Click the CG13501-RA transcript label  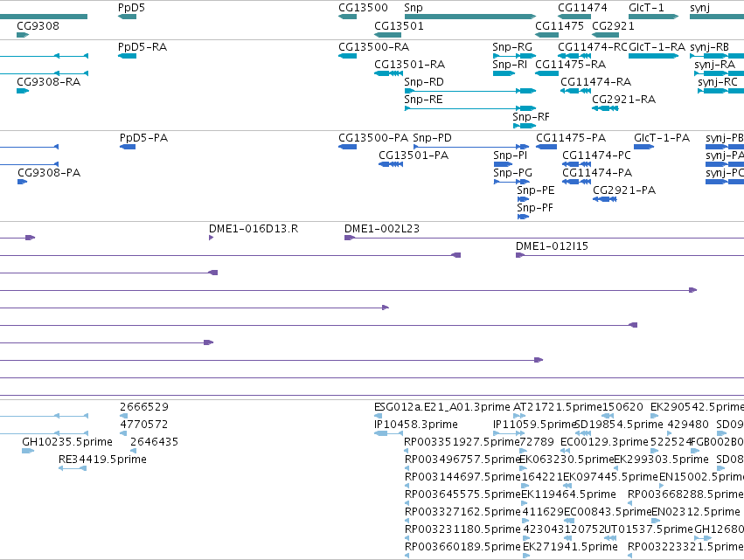[409, 65]
